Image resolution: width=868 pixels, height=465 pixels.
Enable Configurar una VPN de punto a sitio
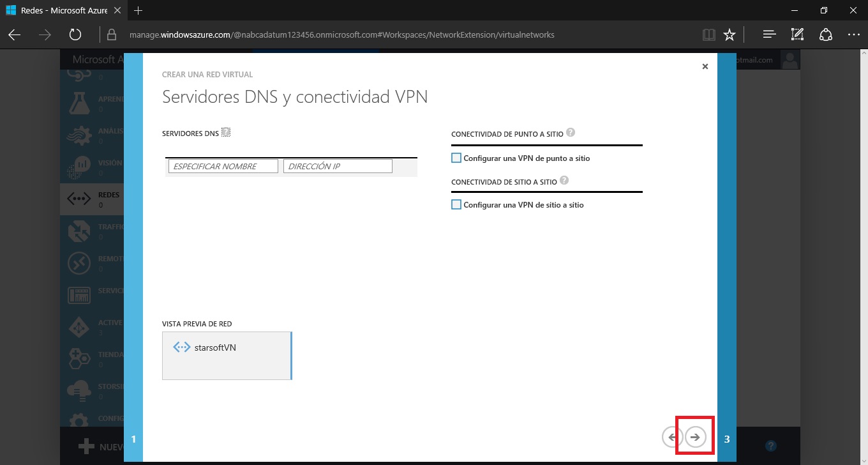pyautogui.click(x=456, y=158)
